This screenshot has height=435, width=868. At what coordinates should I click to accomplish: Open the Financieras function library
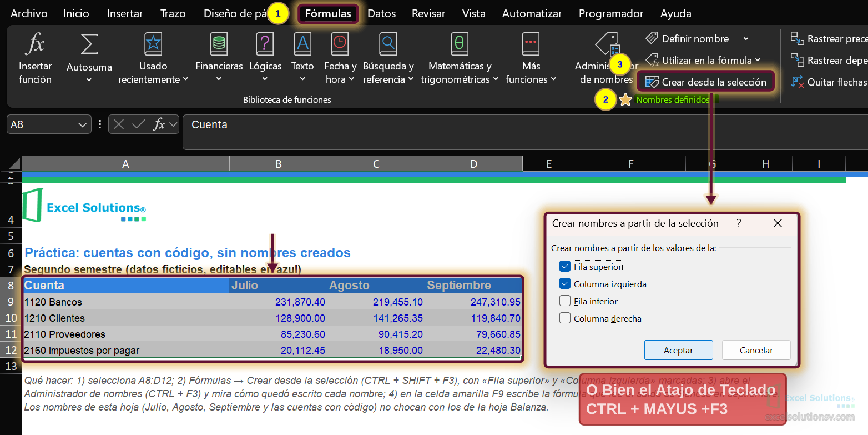(x=219, y=58)
